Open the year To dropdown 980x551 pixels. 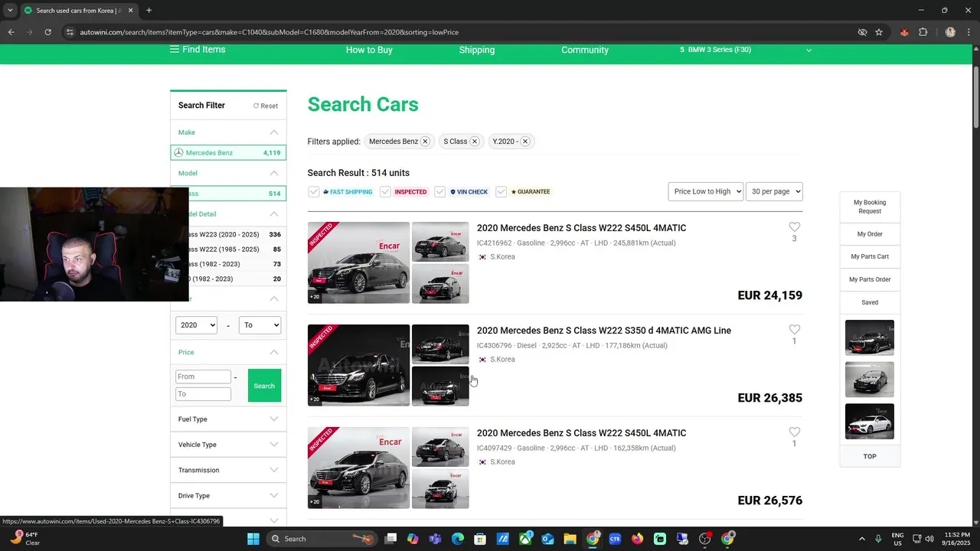(x=260, y=325)
